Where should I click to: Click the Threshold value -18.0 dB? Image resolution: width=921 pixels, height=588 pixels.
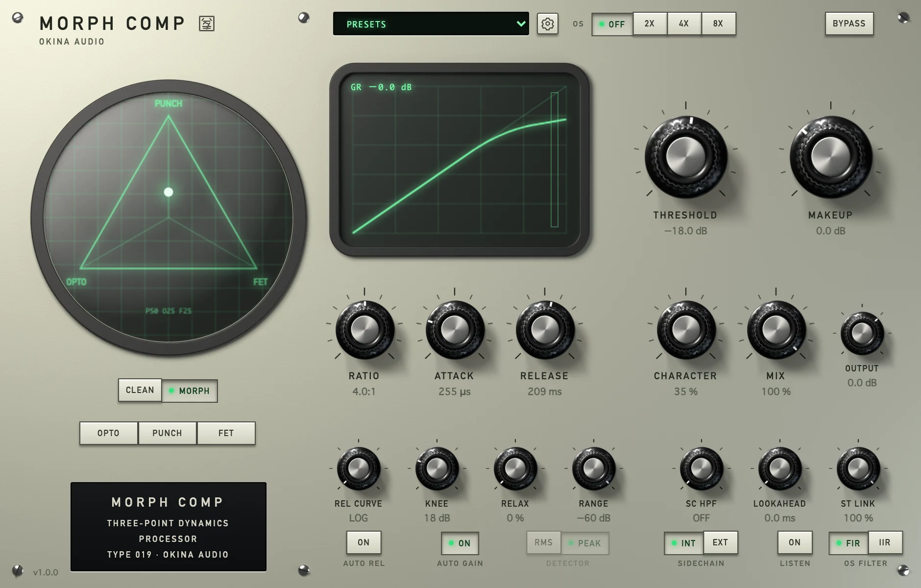tap(686, 231)
